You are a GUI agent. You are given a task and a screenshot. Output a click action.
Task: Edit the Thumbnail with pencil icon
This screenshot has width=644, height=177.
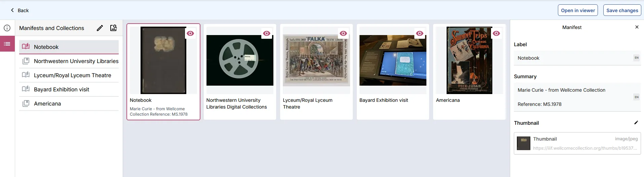pos(636,123)
